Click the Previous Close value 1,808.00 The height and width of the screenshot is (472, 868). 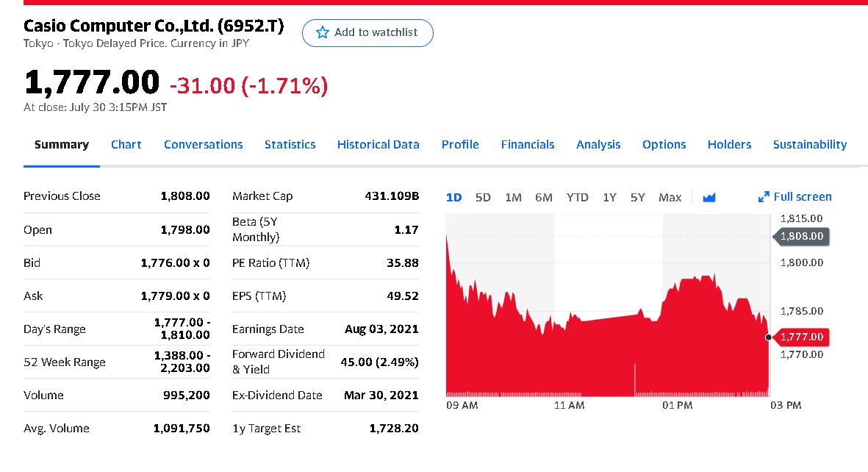pos(185,196)
